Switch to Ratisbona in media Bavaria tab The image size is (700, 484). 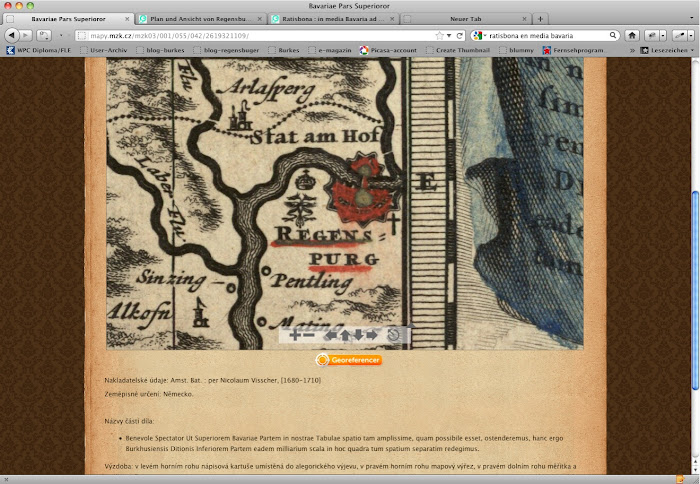(x=333, y=19)
